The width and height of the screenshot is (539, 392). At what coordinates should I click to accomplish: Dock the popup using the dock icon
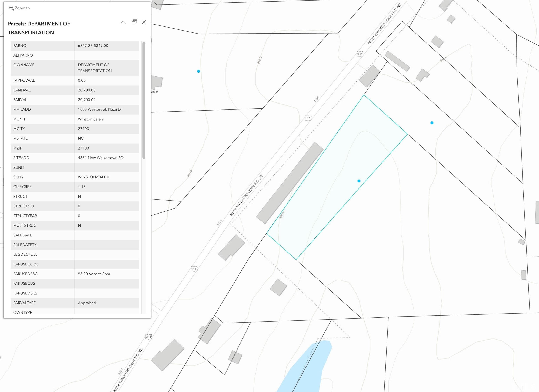134,22
